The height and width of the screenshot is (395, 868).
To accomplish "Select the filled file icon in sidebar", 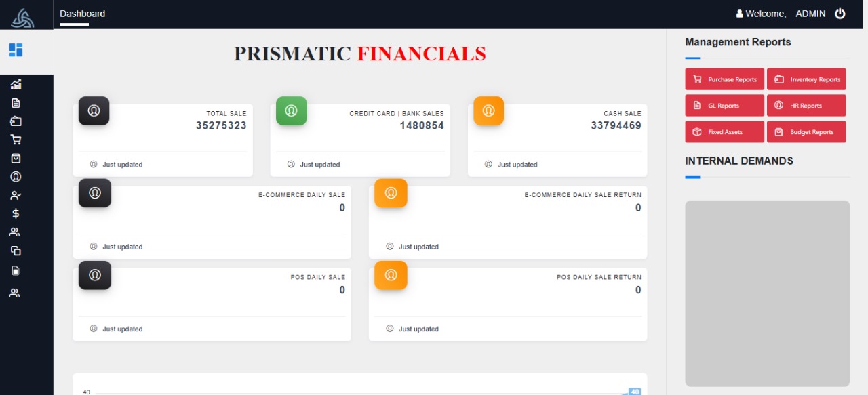I will tap(16, 270).
